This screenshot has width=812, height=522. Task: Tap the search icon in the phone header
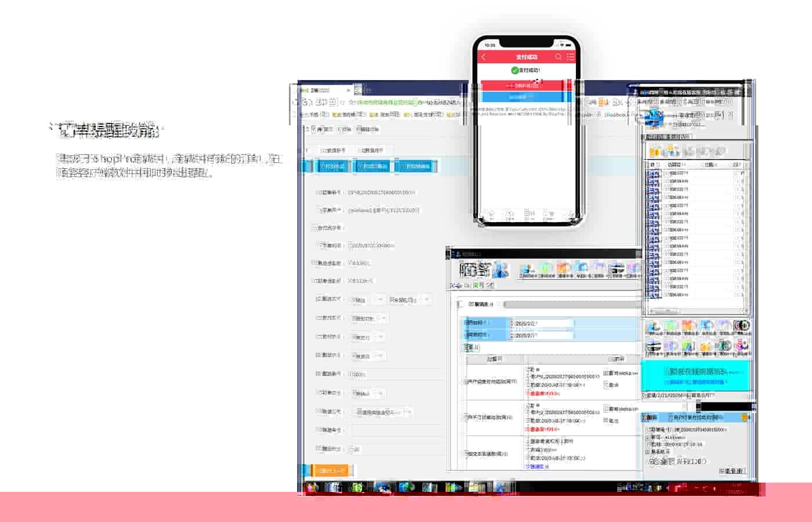coord(558,57)
